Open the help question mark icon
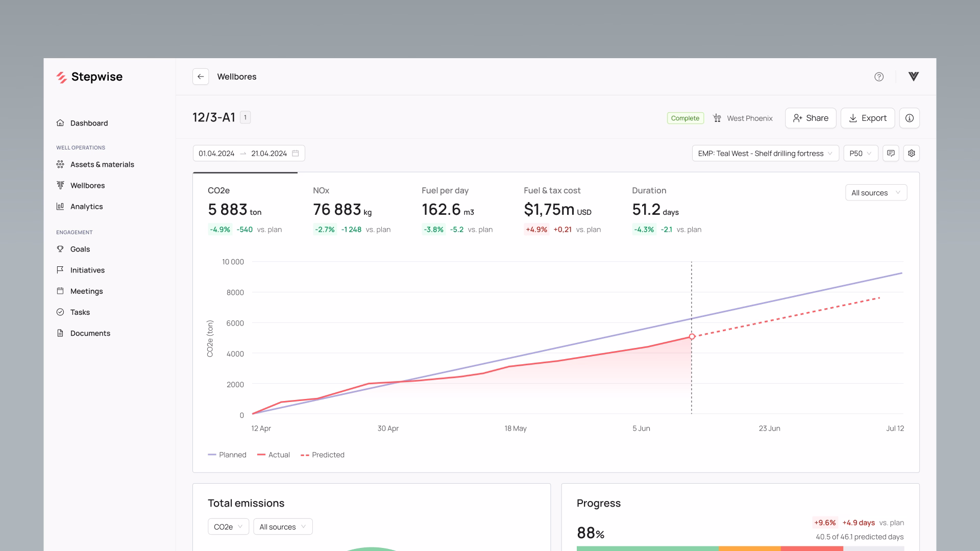Screen dimensions: 980x551 [878, 77]
